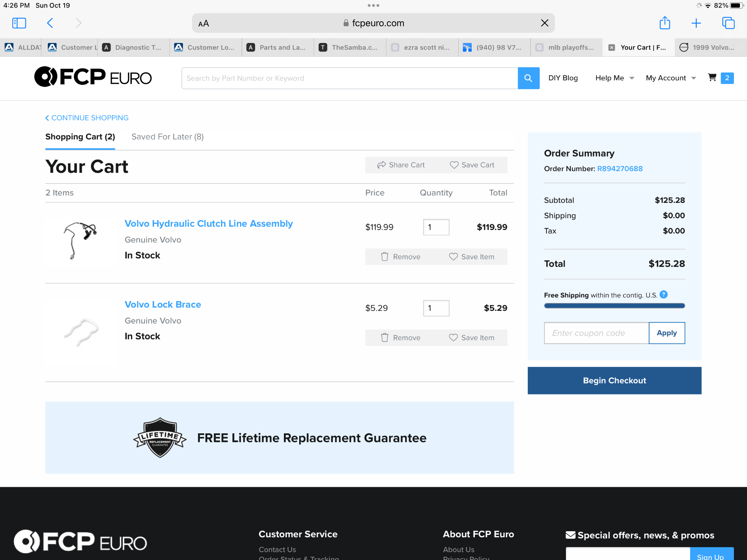
Task: Save the Hydraulic Clutch Line item for later
Action: [x=472, y=257]
